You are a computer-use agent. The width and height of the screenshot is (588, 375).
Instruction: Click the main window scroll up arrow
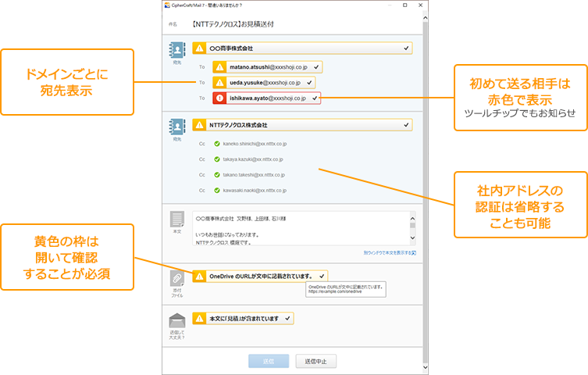coord(425,18)
